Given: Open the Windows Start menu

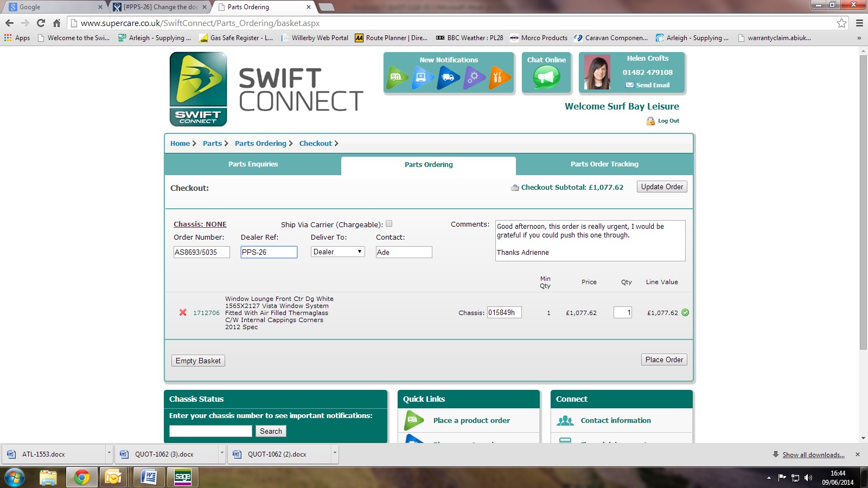Looking at the screenshot, I should [x=15, y=478].
